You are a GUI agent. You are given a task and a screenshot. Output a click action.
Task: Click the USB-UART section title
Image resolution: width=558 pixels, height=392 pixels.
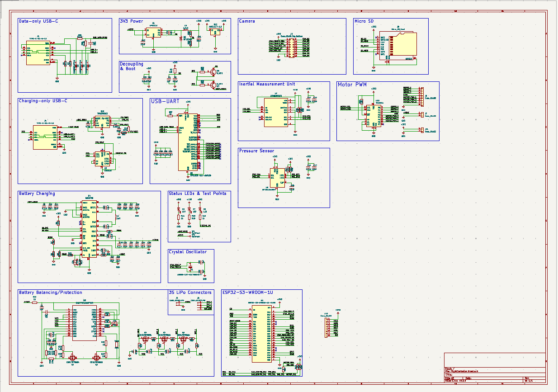165,101
